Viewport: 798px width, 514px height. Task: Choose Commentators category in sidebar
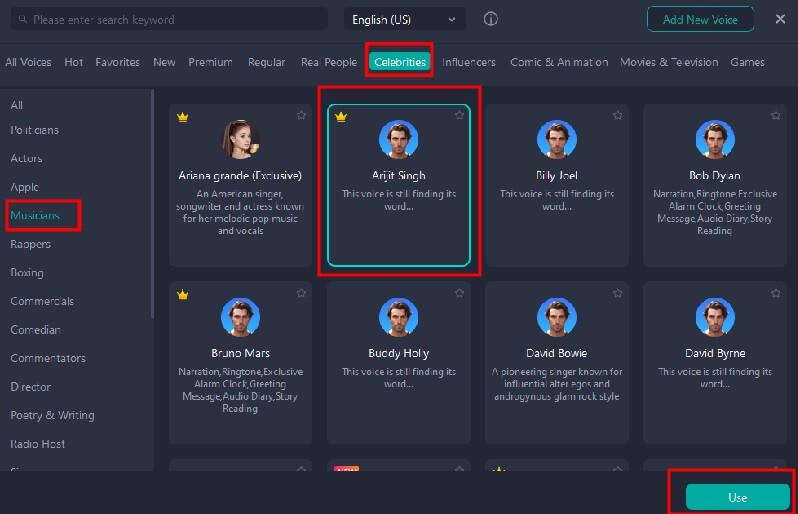pyautogui.click(x=48, y=358)
